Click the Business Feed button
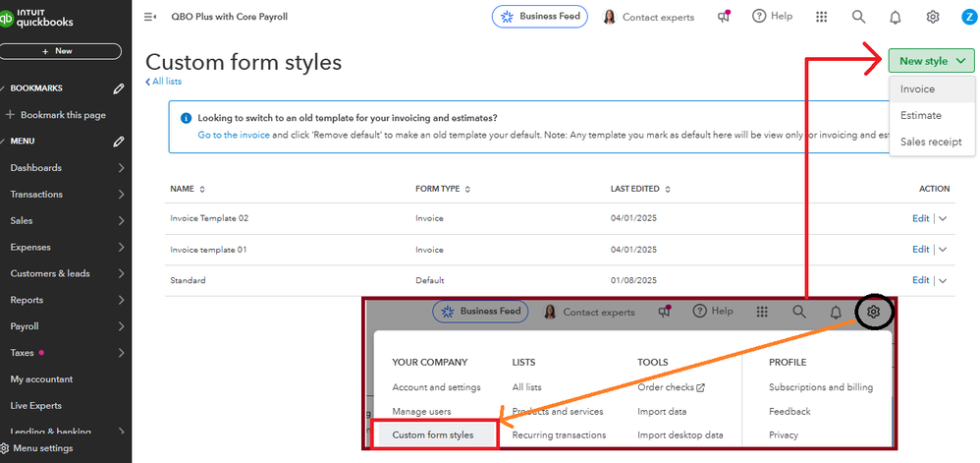This screenshot has height=463, width=980. coord(539,17)
